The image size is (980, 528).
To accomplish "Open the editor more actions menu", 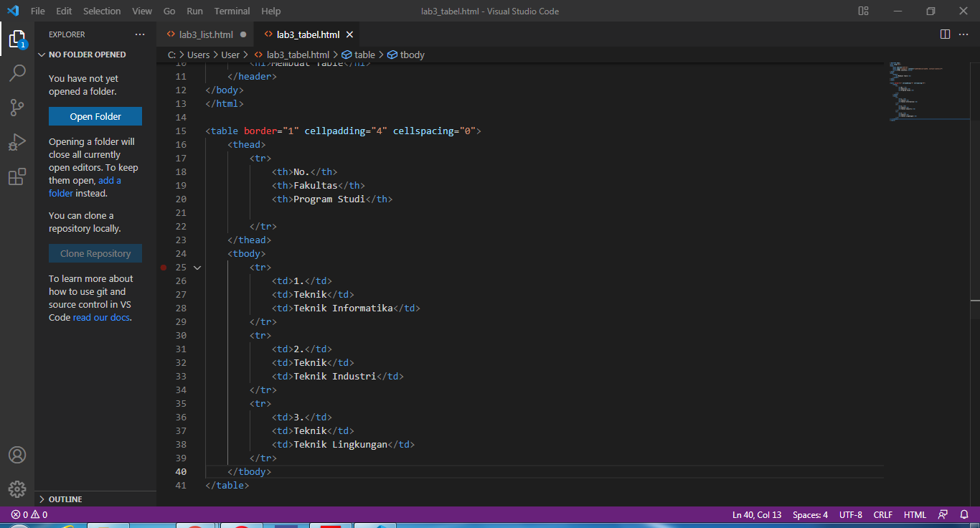I will pyautogui.click(x=964, y=34).
